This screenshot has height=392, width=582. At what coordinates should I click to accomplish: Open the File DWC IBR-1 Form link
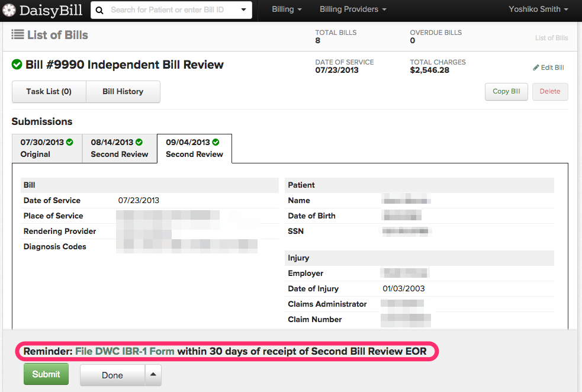point(125,351)
